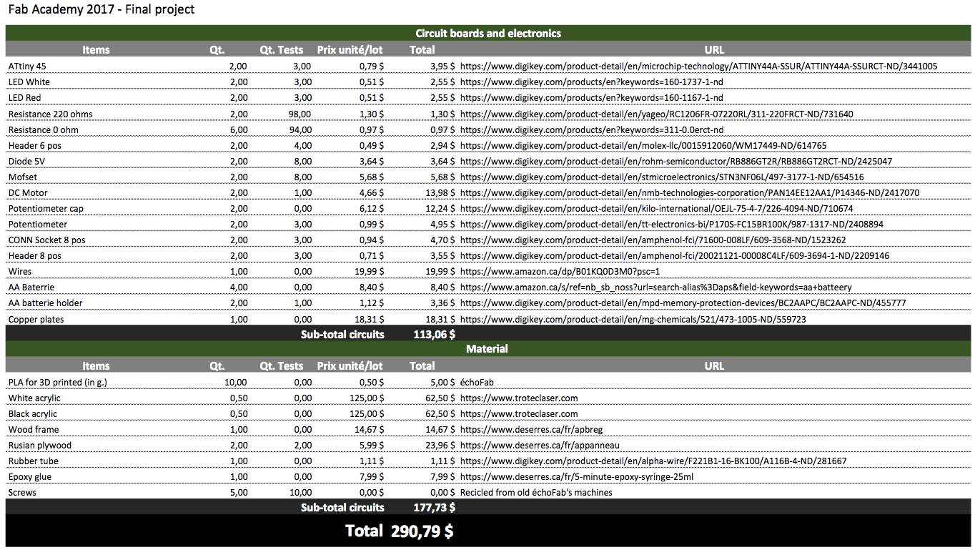The width and height of the screenshot is (980, 555).
Task: Open the Header 6 pos Digikey link
Action: coord(643,146)
